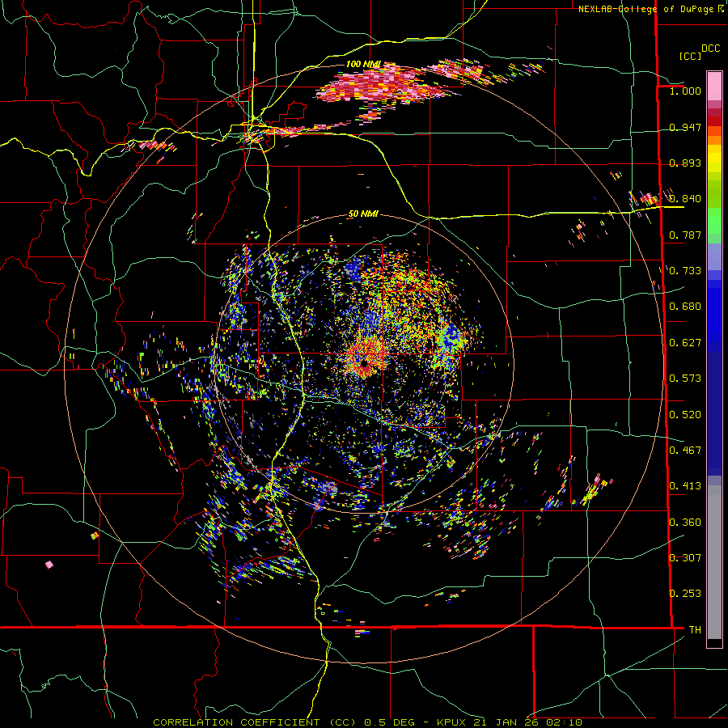Pick the gray segment of the color bar
The image size is (728, 728).
(714, 562)
